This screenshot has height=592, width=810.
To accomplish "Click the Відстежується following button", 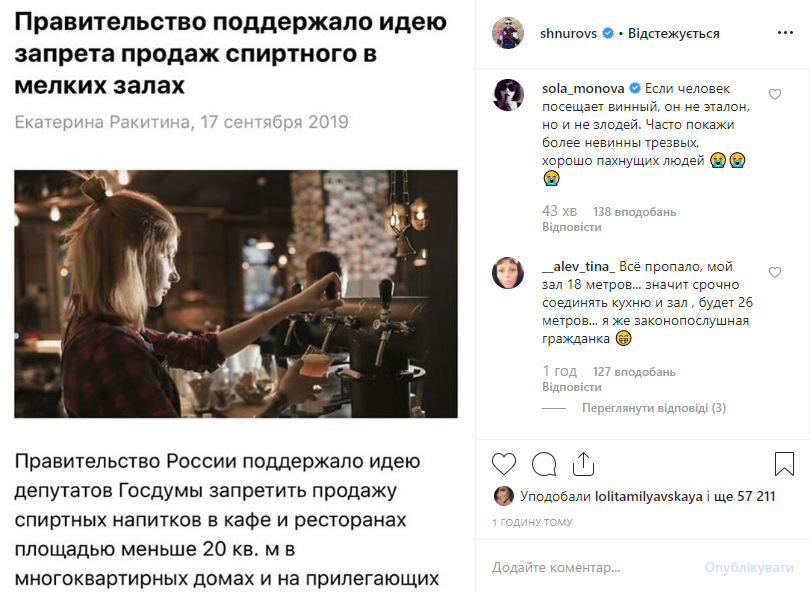I will 674,34.
